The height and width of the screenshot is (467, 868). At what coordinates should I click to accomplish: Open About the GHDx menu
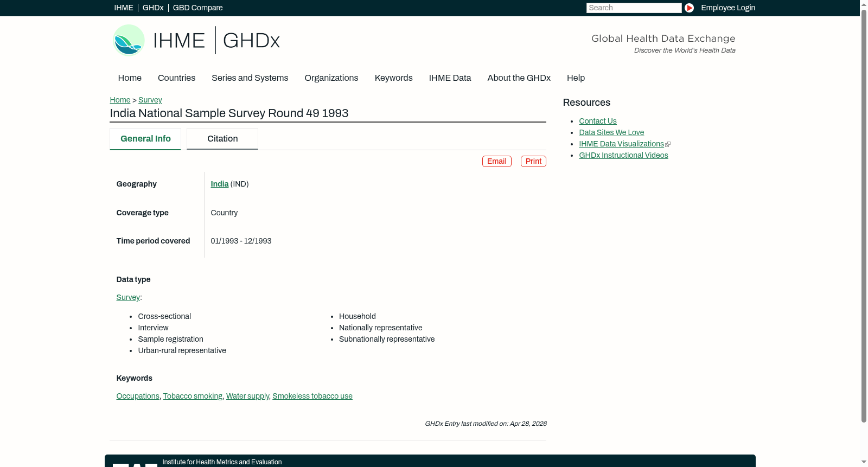click(x=519, y=78)
